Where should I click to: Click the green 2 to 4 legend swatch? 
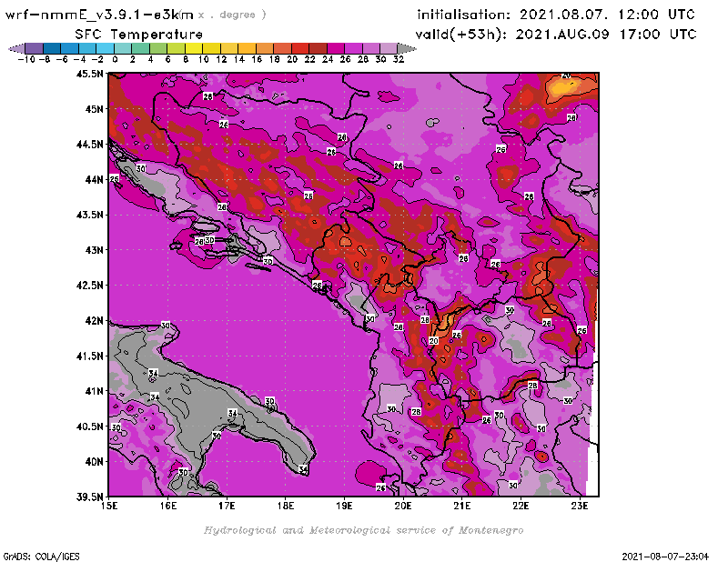(141, 48)
